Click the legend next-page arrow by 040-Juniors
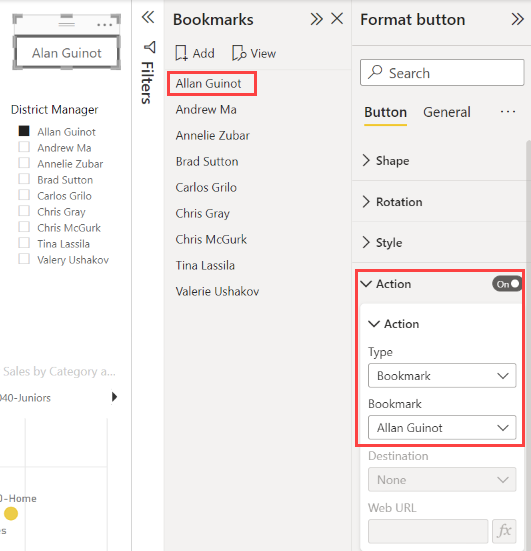 coord(114,397)
